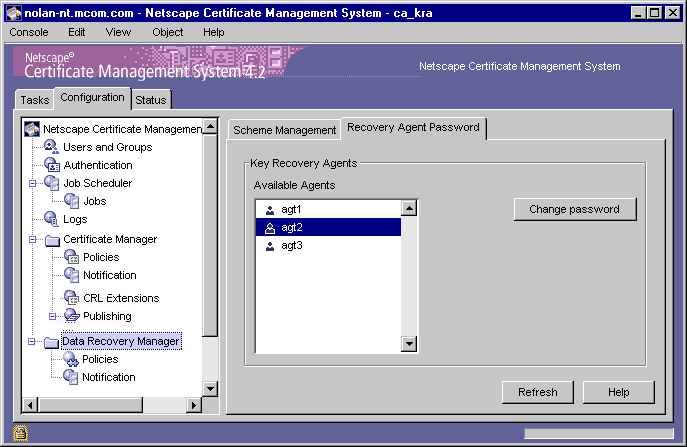Open the Help menu
Screen dimensions: 687x447
(x=214, y=32)
